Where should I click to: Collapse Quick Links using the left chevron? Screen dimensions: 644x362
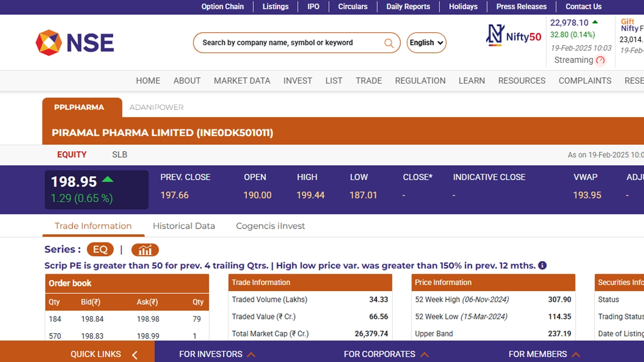pos(135,354)
